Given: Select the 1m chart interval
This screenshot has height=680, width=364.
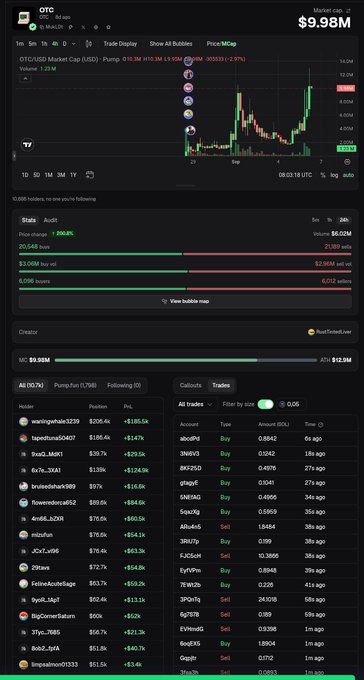Looking at the screenshot, I should pos(20,44).
